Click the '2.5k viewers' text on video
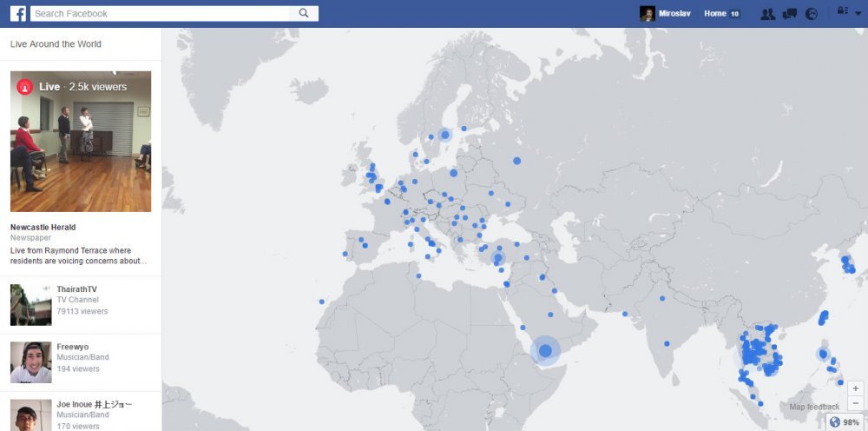The image size is (868, 431). 98,87
